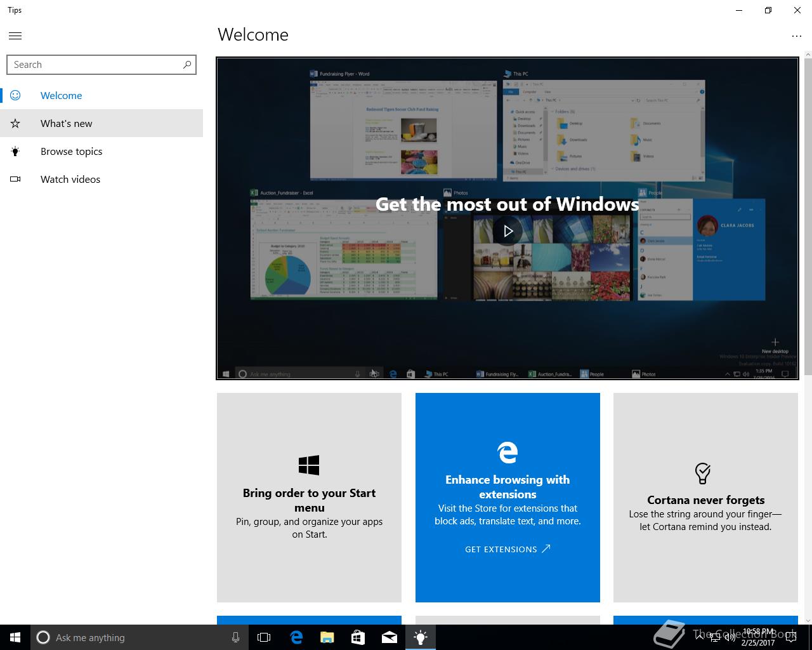Click the Edge logo on extensions card
The width and height of the screenshot is (812, 650).
click(x=507, y=452)
